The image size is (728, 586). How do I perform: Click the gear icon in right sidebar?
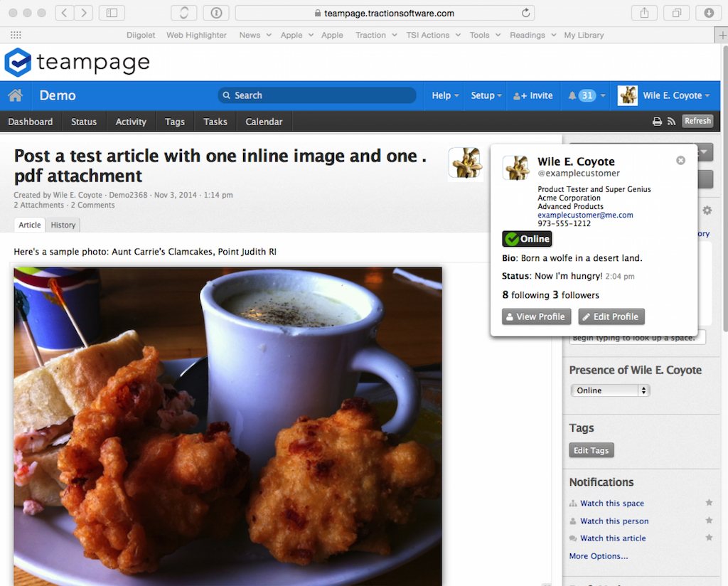[x=707, y=211]
